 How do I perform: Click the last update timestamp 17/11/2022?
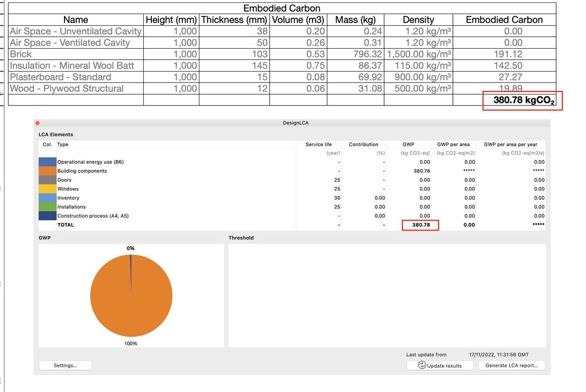click(499, 354)
